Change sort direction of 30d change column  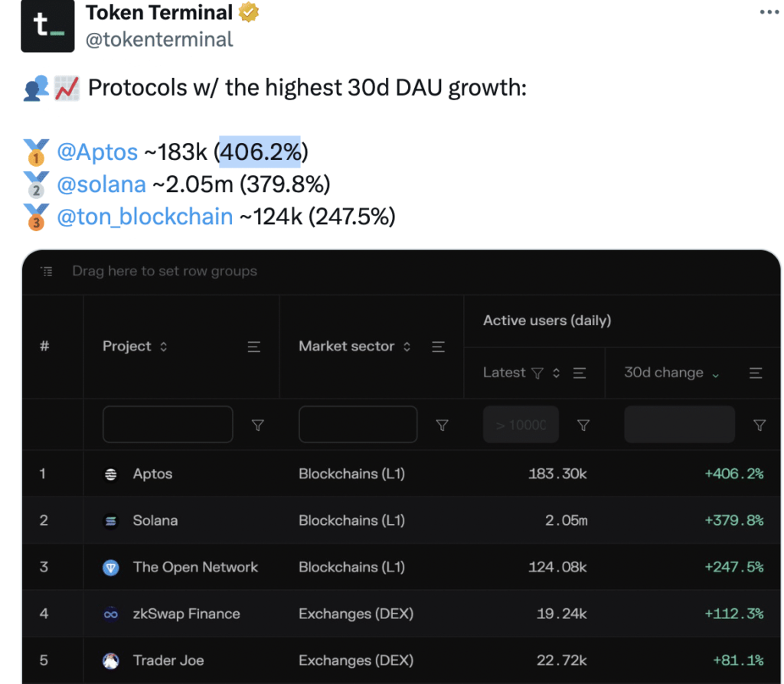point(716,374)
